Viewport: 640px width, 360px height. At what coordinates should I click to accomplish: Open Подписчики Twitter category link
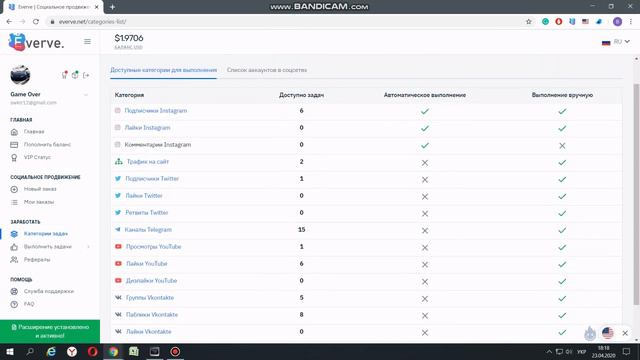(152, 179)
